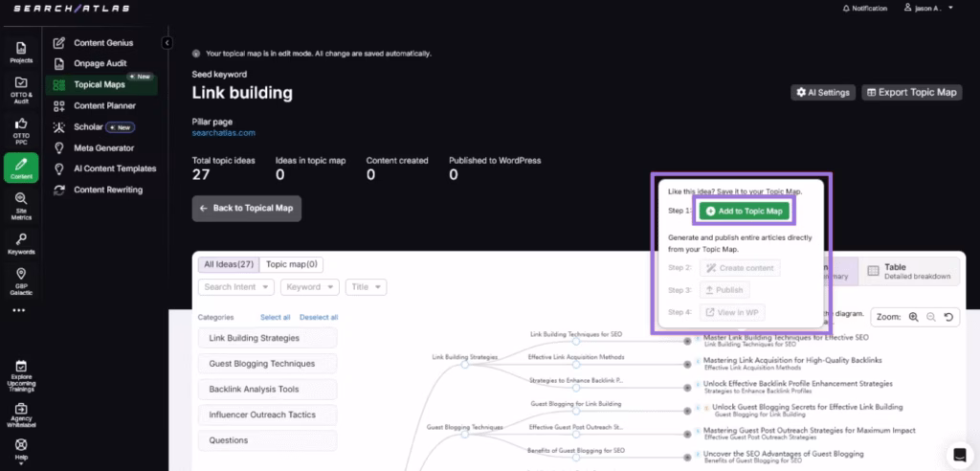Open the Projects sidebar icon
Image resolution: width=980 pixels, height=471 pixels.
pos(21,52)
